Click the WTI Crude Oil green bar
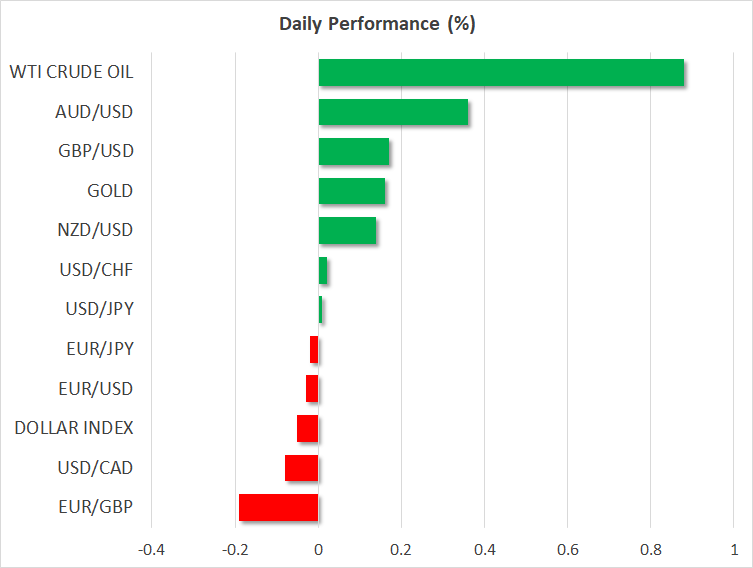The height and width of the screenshot is (568, 753). (500, 73)
